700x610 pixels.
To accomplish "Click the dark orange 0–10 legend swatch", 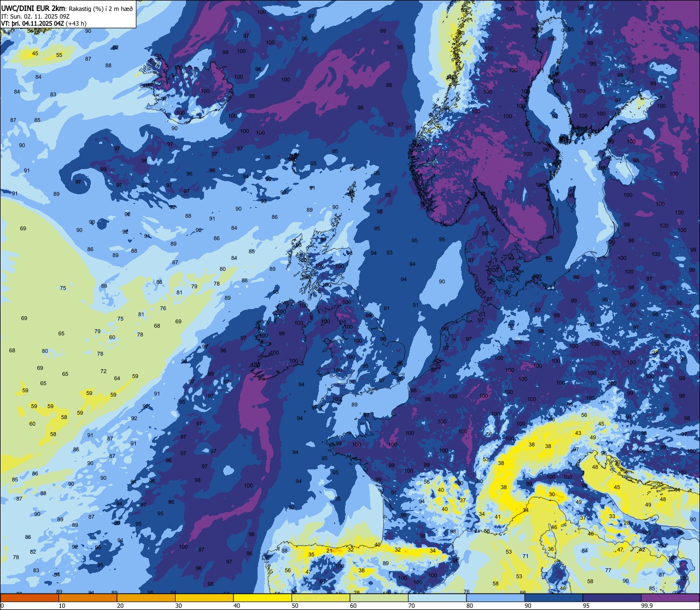I will click(x=30, y=597).
